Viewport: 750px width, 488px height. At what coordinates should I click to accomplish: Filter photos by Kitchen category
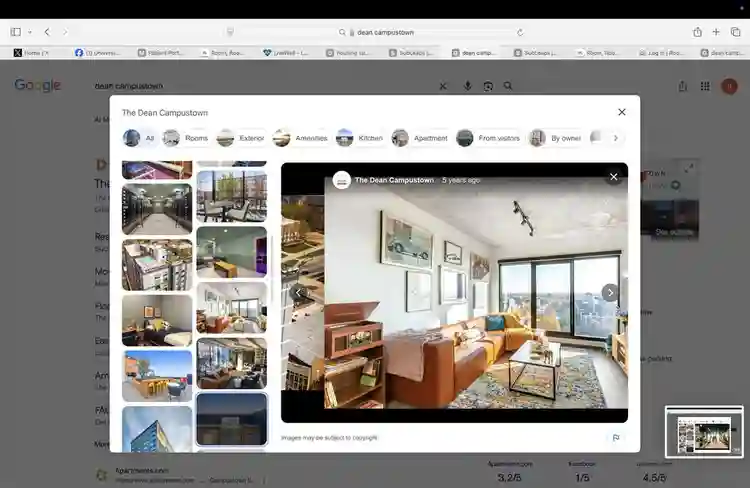click(x=360, y=138)
